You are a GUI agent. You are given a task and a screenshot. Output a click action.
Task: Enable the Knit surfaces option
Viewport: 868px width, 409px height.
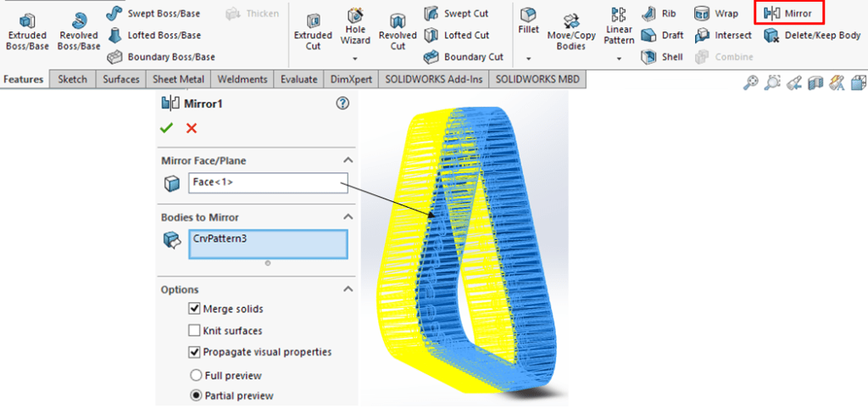194,331
